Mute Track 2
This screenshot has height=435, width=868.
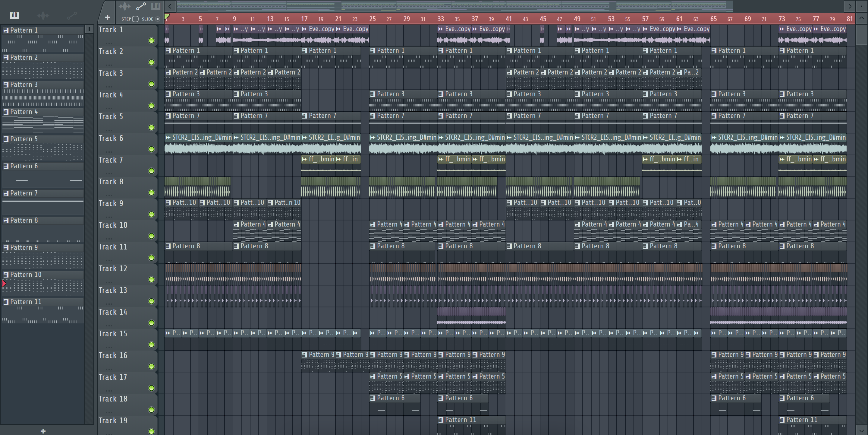coord(151,62)
